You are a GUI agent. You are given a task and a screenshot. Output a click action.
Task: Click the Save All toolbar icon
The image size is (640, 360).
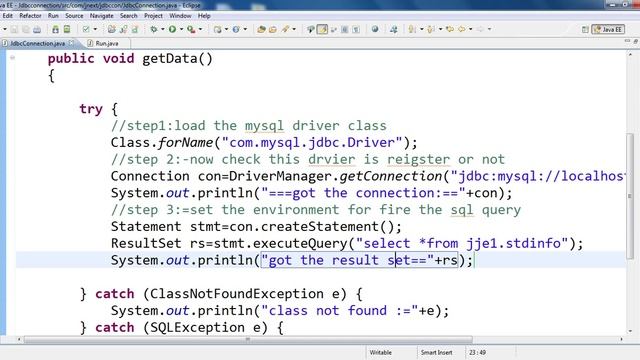point(26,29)
